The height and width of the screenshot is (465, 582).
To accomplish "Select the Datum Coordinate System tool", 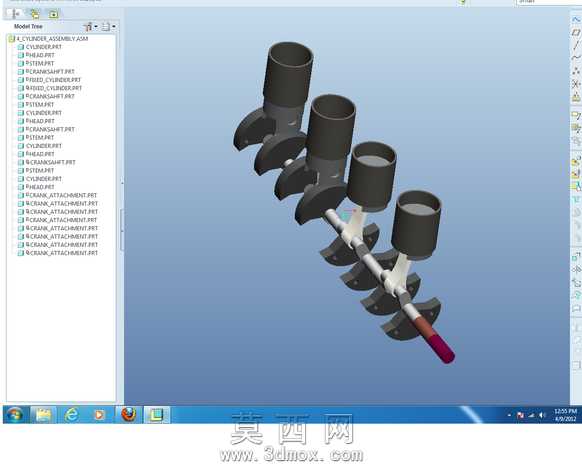I will [576, 84].
